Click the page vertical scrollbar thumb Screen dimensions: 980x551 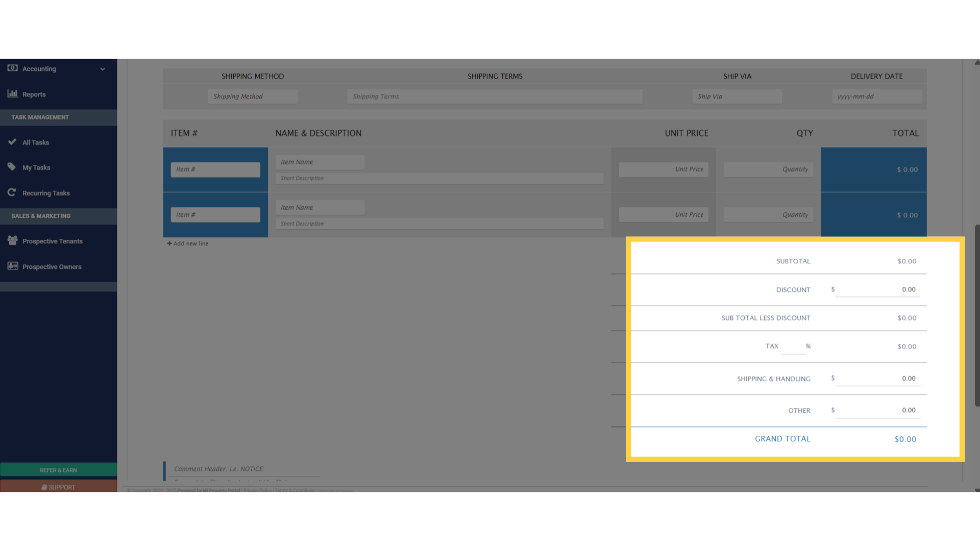pyautogui.click(x=977, y=315)
